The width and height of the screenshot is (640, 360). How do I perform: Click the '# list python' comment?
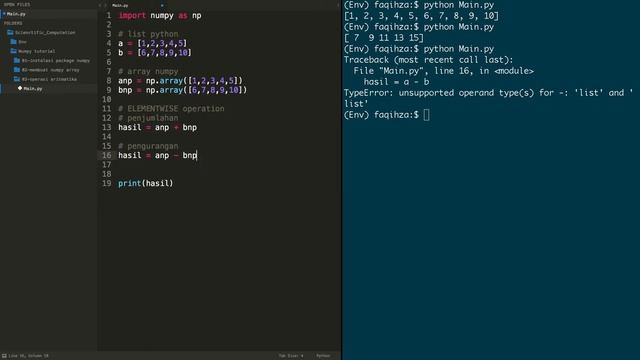pyautogui.click(x=148, y=34)
